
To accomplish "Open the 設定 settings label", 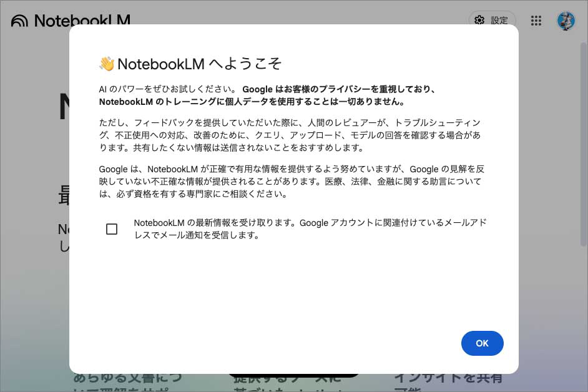I will pos(499,20).
